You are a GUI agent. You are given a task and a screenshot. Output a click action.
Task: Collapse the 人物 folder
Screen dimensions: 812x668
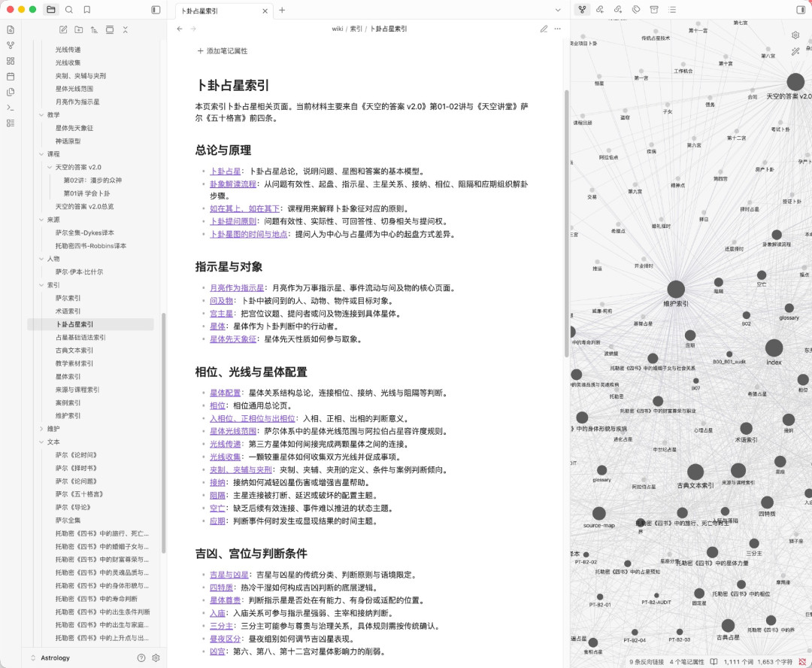click(41, 259)
